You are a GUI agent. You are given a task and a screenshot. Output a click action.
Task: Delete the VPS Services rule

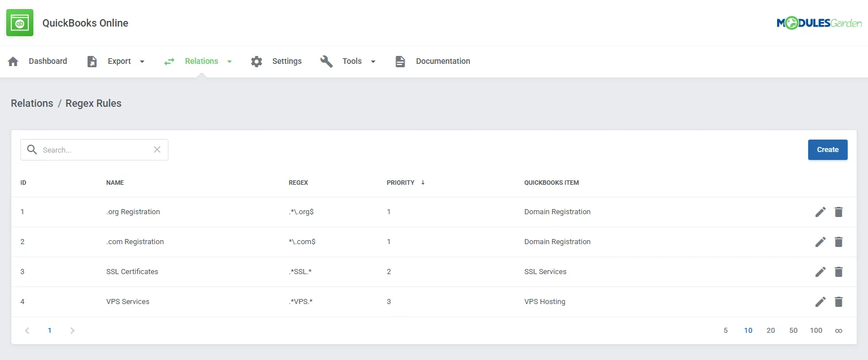coord(839,302)
